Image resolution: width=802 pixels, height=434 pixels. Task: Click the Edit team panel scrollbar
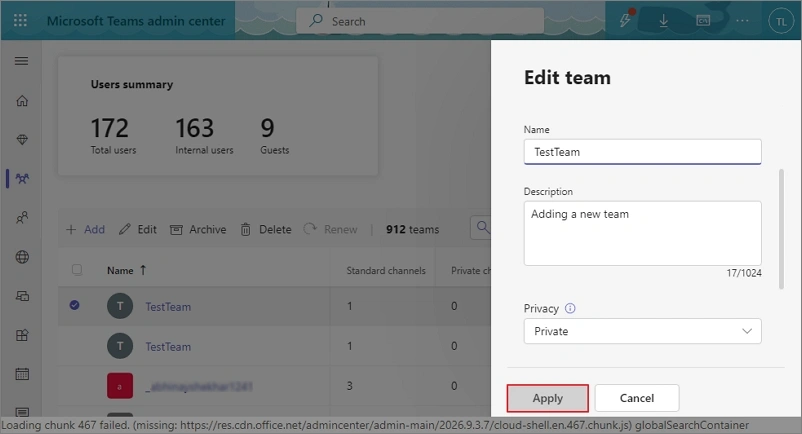tap(781, 229)
